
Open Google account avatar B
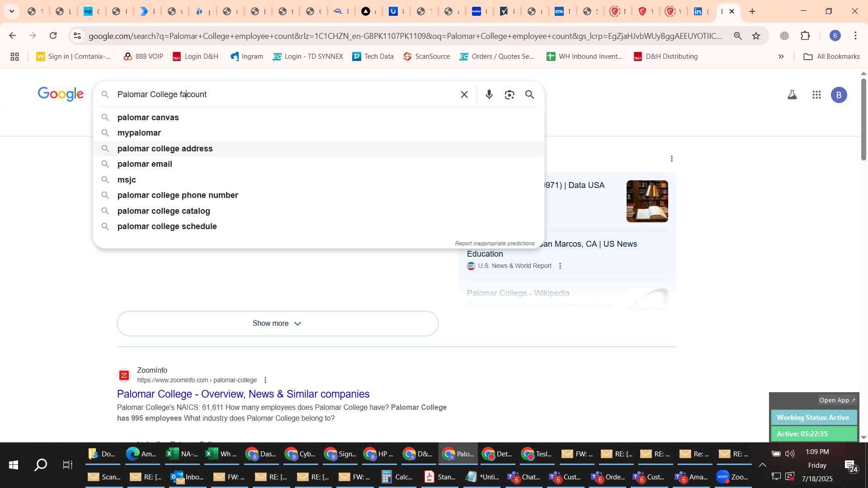839,95
